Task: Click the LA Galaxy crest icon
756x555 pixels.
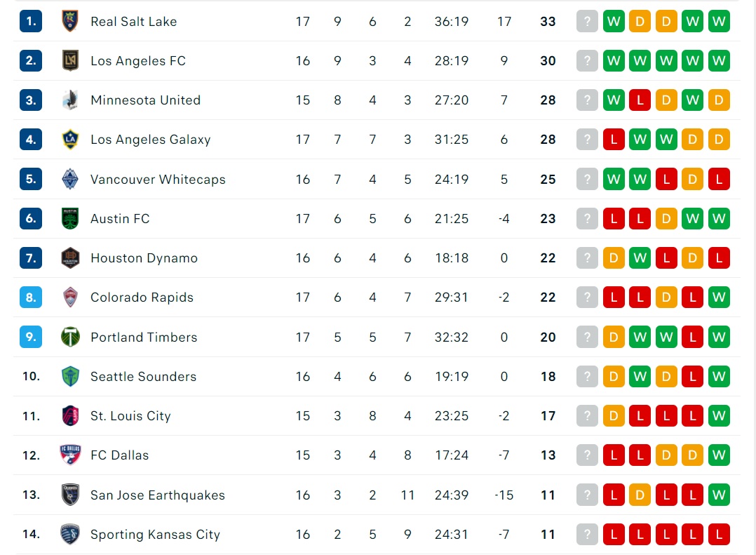Action: tap(70, 140)
